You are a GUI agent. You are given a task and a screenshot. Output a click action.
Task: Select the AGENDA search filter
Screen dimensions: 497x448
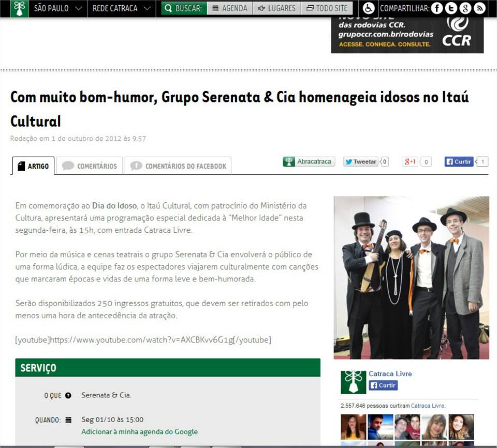[x=230, y=8]
